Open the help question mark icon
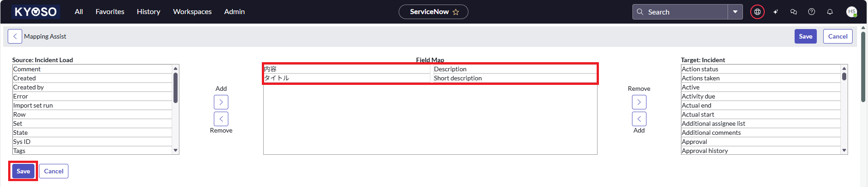Viewport: 868px width, 187px height. [x=811, y=12]
